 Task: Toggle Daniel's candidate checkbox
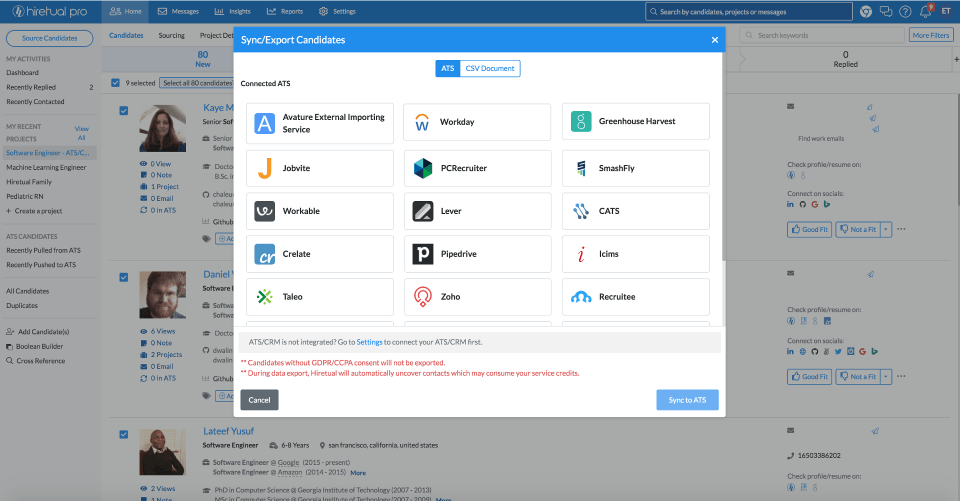[124, 277]
